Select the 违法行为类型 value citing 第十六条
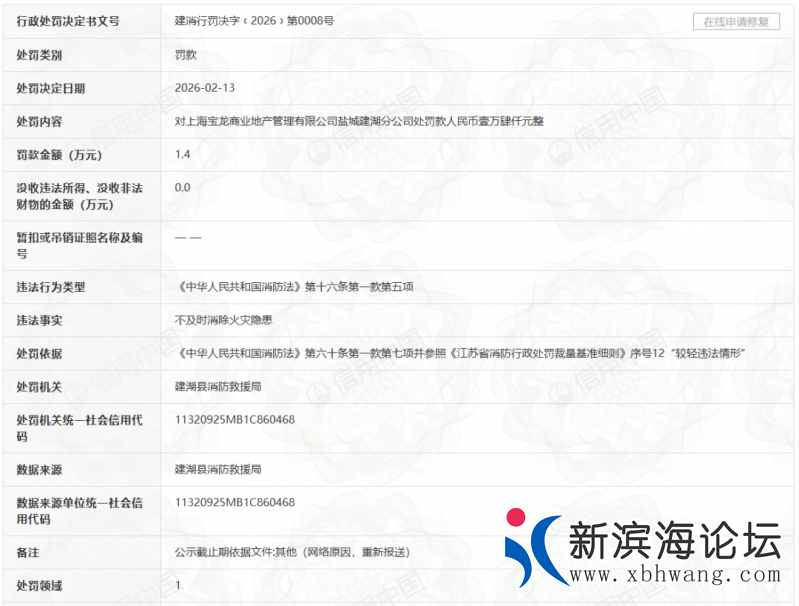 294,287
